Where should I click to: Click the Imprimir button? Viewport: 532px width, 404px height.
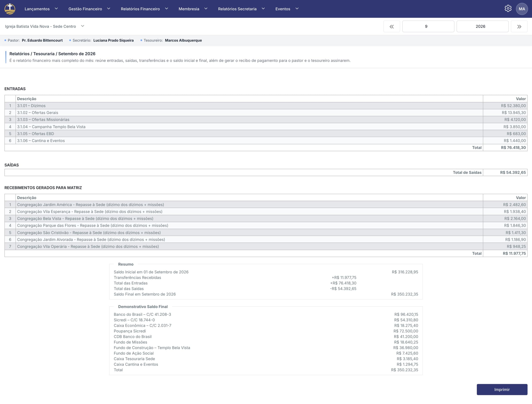click(502, 389)
